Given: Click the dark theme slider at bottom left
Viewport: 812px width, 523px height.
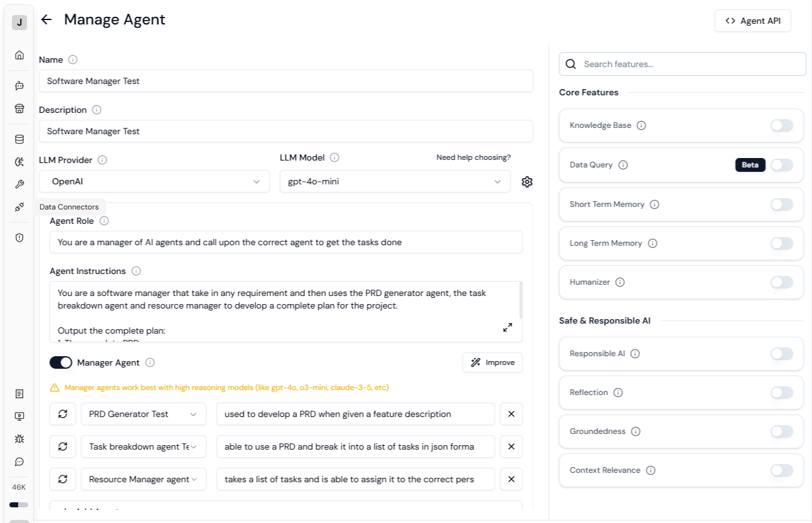Looking at the screenshot, I should pyautogui.click(x=19, y=504).
